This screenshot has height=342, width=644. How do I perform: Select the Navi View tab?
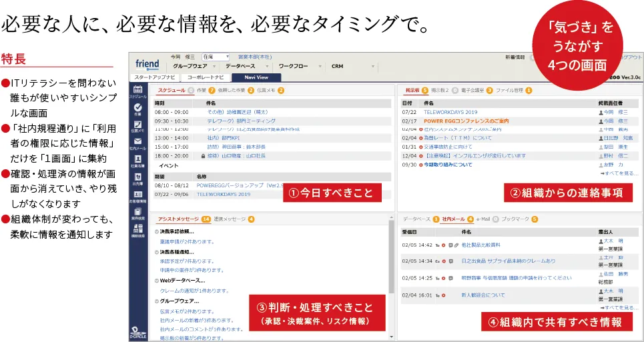pos(256,77)
